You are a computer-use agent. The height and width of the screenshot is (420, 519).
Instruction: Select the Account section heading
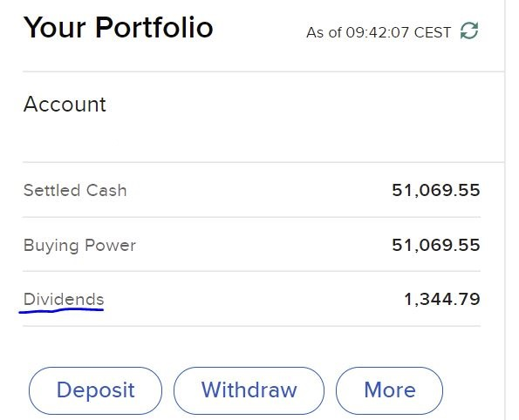(x=65, y=105)
